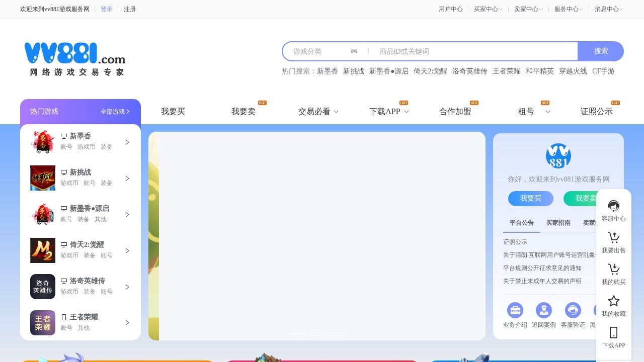Select the third carousel slide indicator
Image resolution: width=644 pixels, height=362 pixels.
tap(336, 334)
